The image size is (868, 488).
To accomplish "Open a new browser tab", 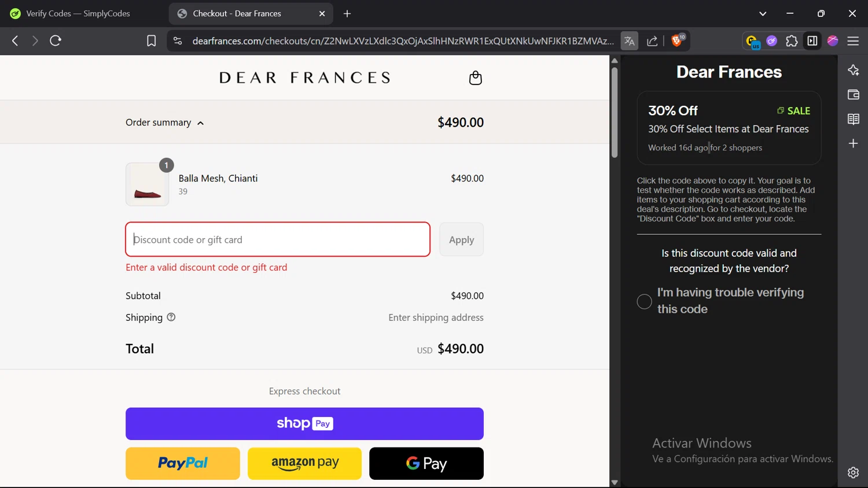I will click(347, 13).
